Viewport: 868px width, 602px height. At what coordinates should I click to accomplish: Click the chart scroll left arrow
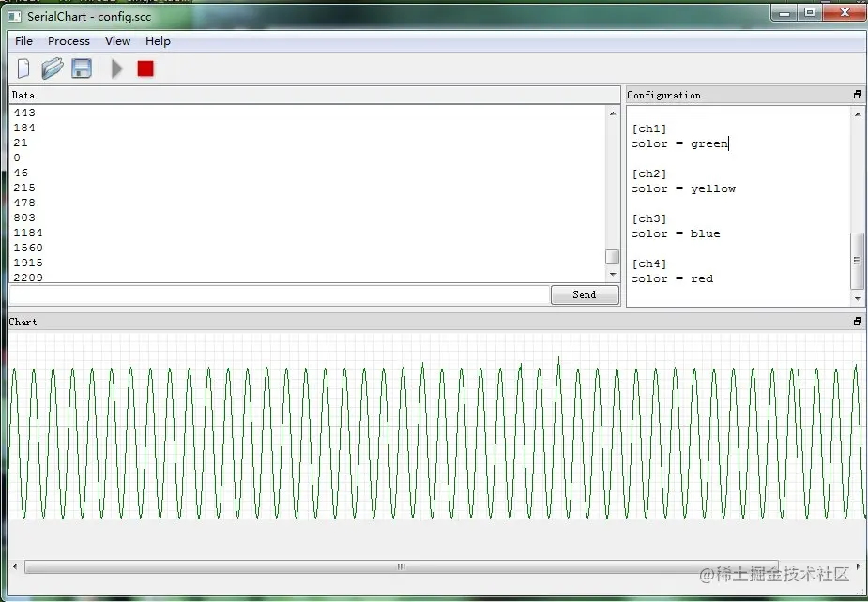[x=15, y=566]
